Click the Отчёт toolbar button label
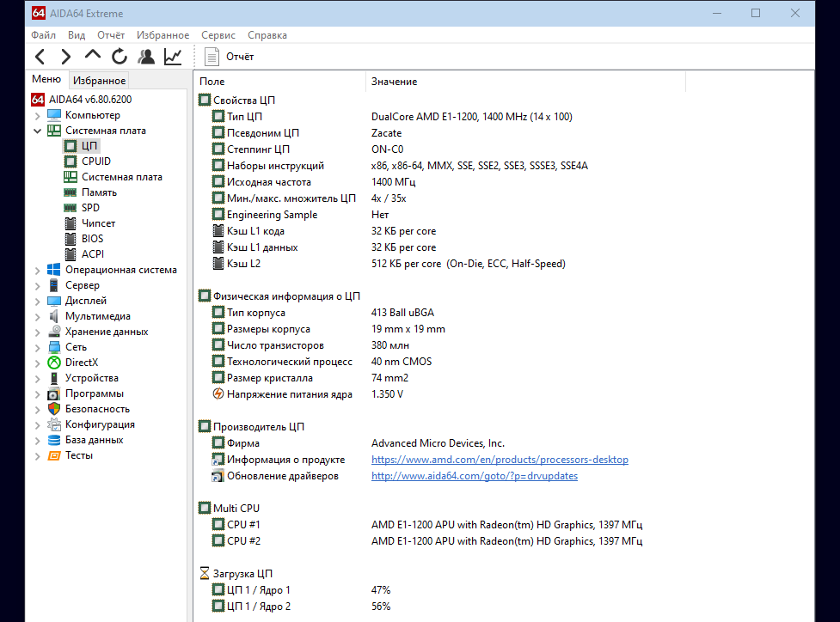 point(240,57)
